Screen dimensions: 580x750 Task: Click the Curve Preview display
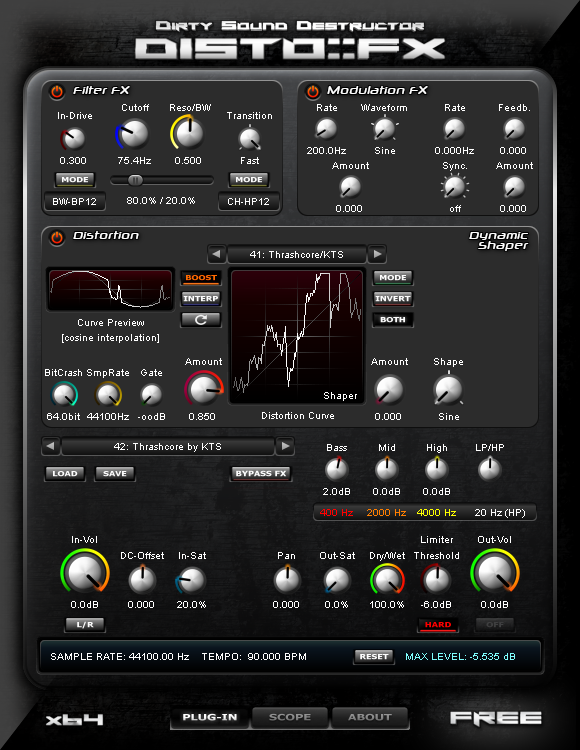[x=110, y=289]
